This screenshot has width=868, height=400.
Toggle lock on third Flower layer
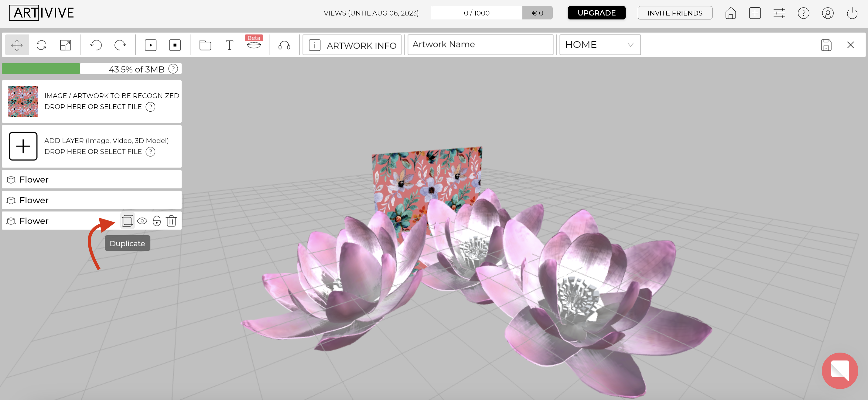(x=157, y=221)
